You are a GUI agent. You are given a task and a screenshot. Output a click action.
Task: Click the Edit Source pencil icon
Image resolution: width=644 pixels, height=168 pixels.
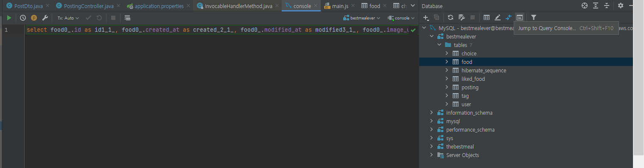click(498, 17)
